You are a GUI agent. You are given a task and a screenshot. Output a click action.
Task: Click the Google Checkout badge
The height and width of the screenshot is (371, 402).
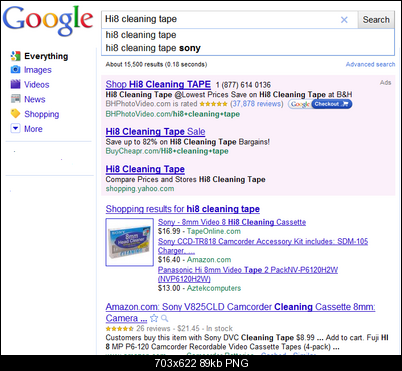(x=320, y=104)
